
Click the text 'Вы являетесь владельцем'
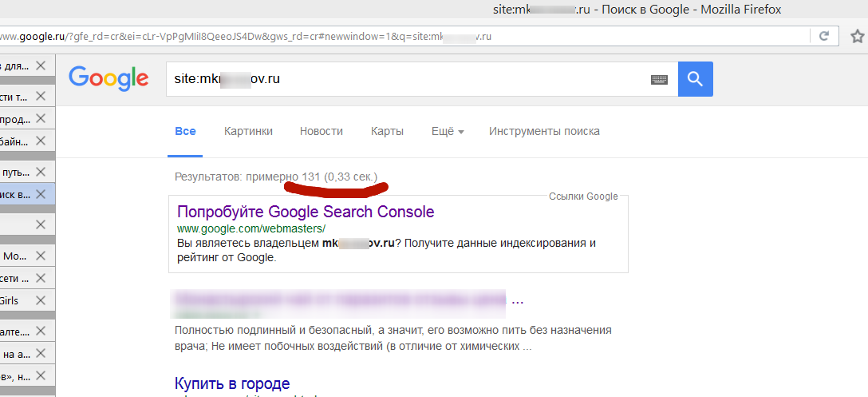pos(248,244)
